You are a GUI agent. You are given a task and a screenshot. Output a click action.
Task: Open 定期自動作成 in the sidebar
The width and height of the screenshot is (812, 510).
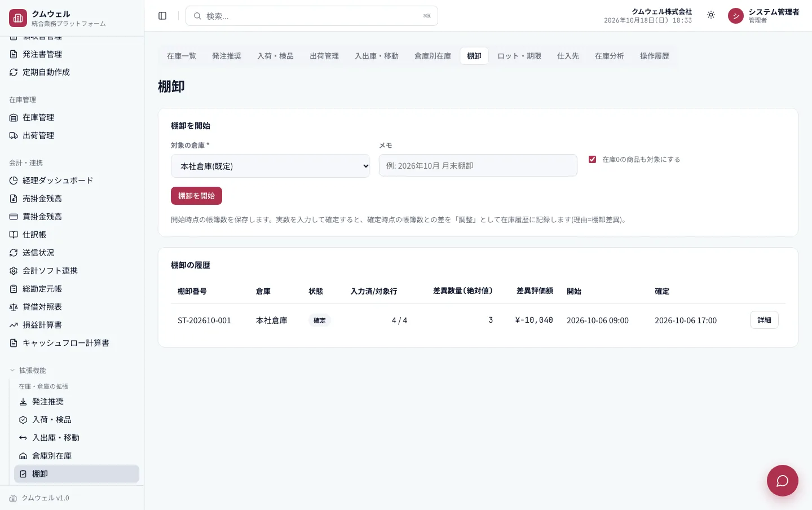coord(72,72)
